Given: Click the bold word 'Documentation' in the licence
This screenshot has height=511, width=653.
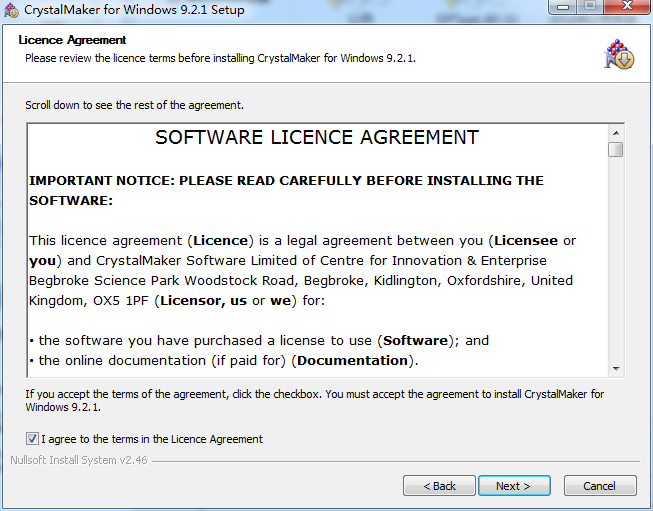Looking at the screenshot, I should coord(352,360).
